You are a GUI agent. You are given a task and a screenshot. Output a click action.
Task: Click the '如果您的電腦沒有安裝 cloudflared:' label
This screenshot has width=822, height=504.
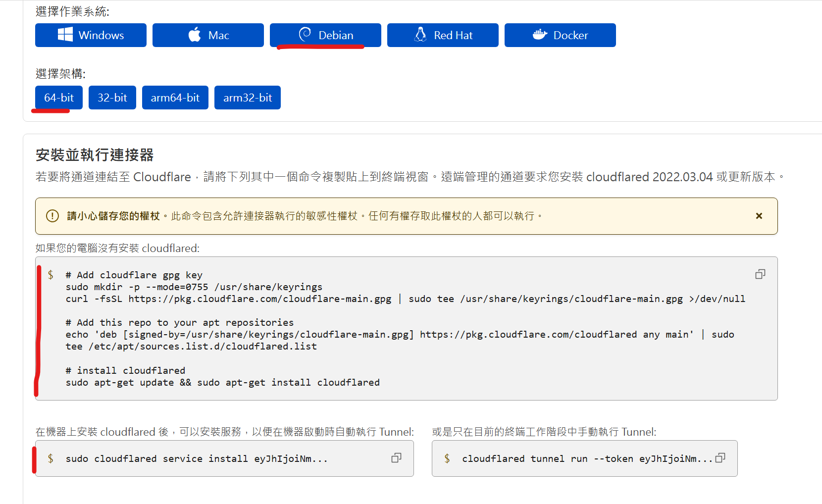[x=117, y=248]
